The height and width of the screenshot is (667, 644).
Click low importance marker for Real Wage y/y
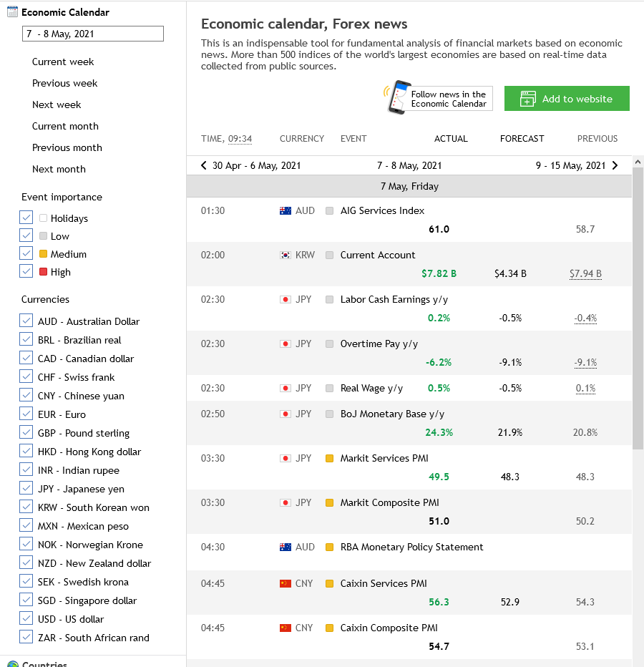(x=329, y=388)
